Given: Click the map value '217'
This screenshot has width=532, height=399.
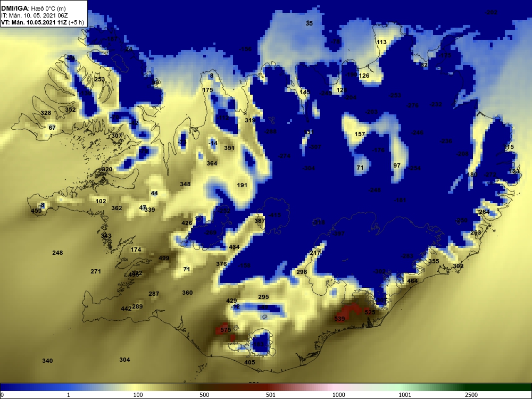Looking at the screenshot, I should coord(315,253).
